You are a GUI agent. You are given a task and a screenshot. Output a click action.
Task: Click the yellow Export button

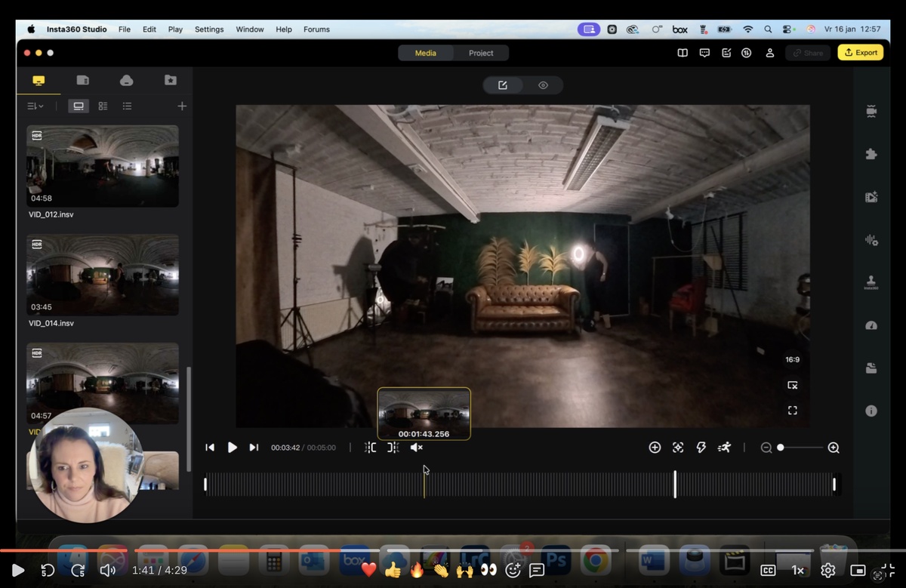coord(861,53)
